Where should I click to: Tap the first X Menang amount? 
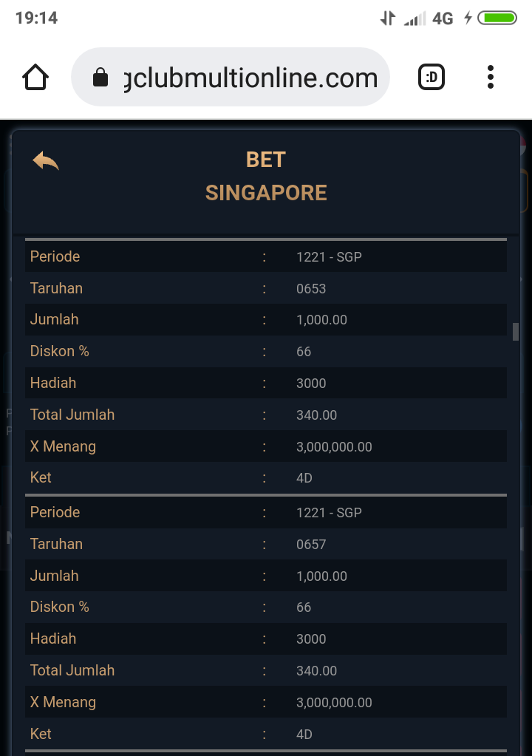coord(334,446)
